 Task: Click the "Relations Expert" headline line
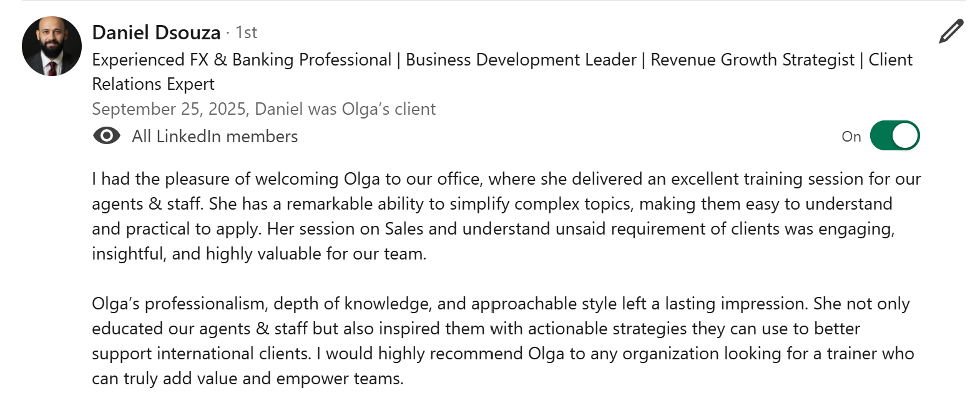(x=153, y=84)
